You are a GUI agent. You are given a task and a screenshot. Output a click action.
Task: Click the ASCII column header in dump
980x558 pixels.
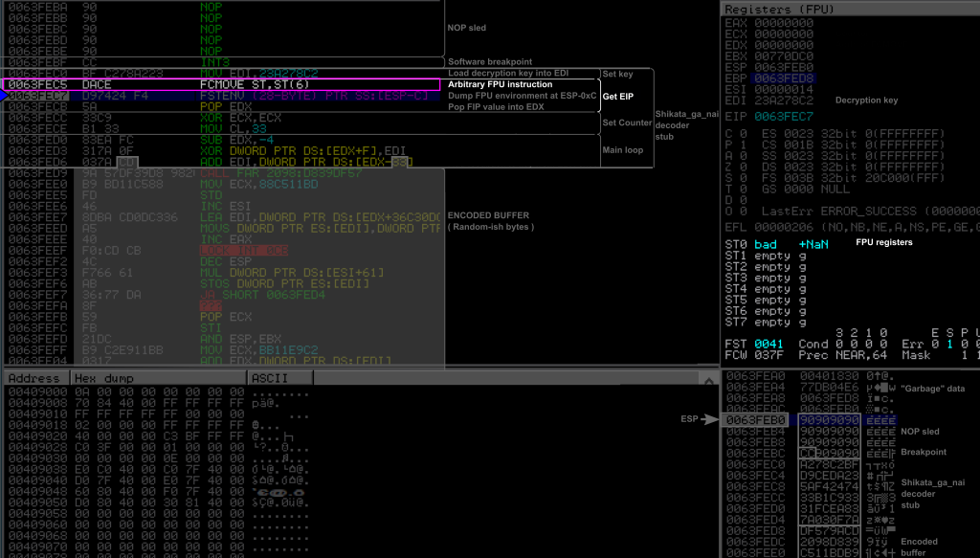[268, 378]
